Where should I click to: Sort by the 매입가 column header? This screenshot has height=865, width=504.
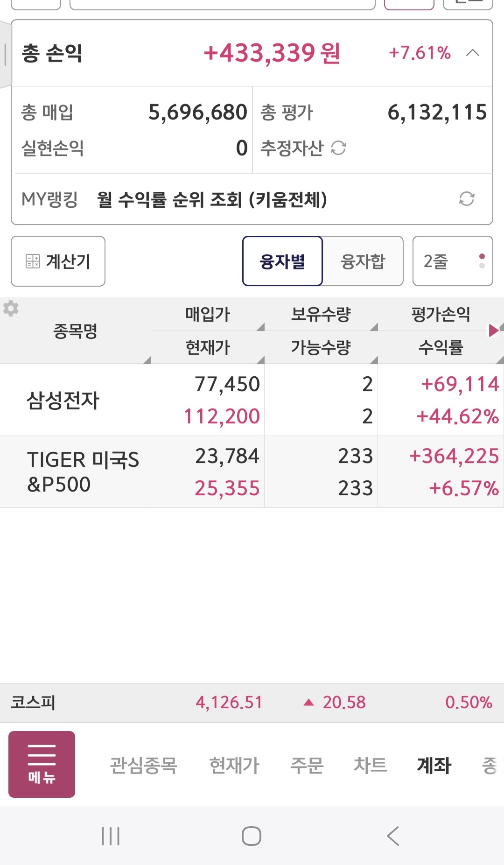(x=208, y=314)
